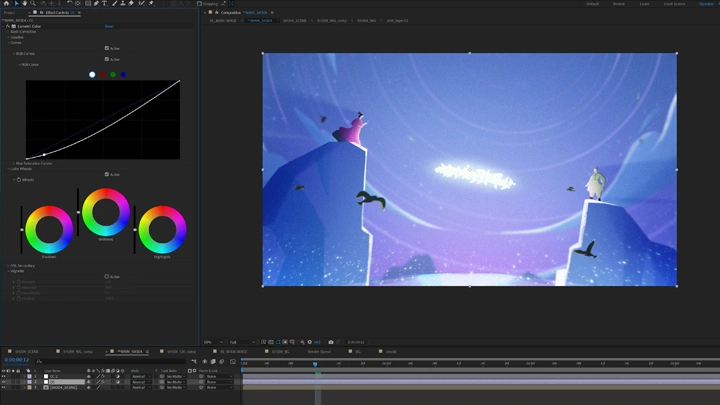Click the Home icon in the toolbar
Image resolution: width=720 pixels, height=405 pixels.
(4, 4)
